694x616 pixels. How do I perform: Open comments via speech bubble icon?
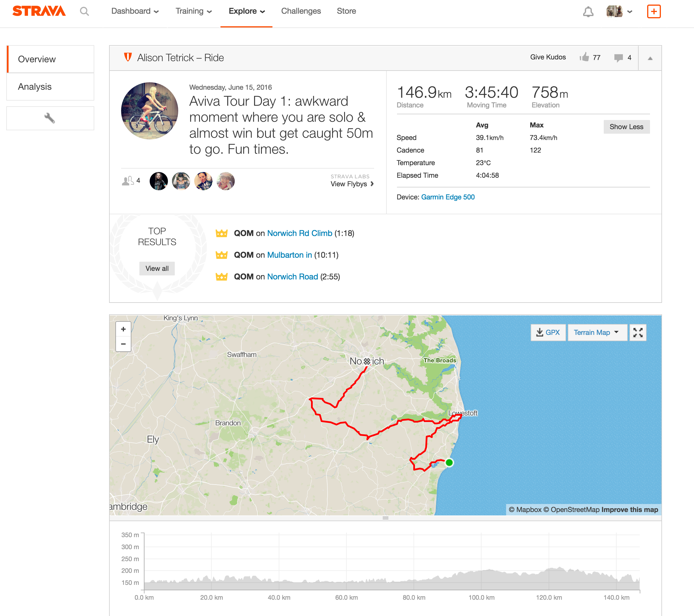click(x=618, y=58)
